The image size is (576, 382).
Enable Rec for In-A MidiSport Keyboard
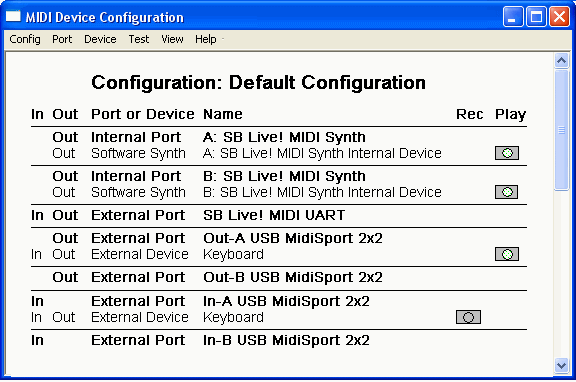pos(468,317)
